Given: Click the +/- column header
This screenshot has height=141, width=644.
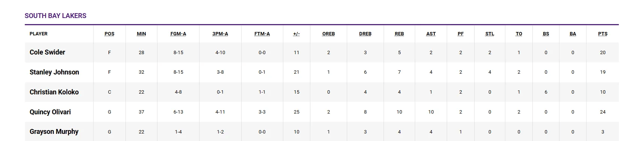Looking at the screenshot, I should point(296,34).
